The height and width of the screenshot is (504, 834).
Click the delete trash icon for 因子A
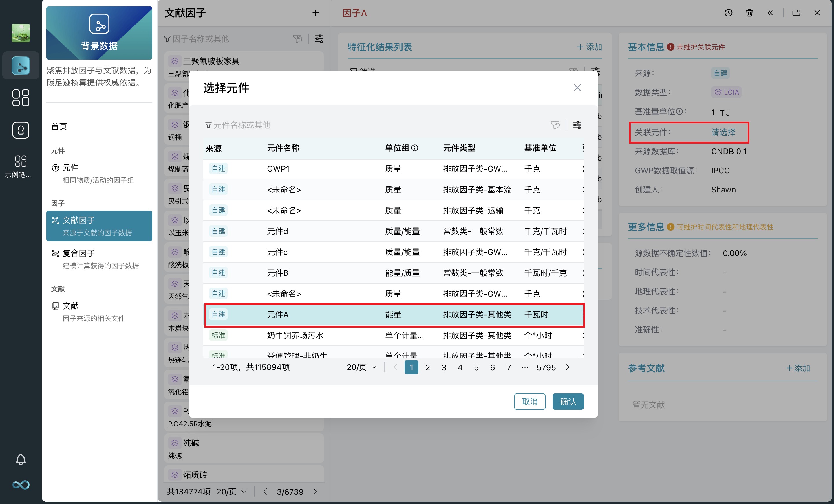749,13
